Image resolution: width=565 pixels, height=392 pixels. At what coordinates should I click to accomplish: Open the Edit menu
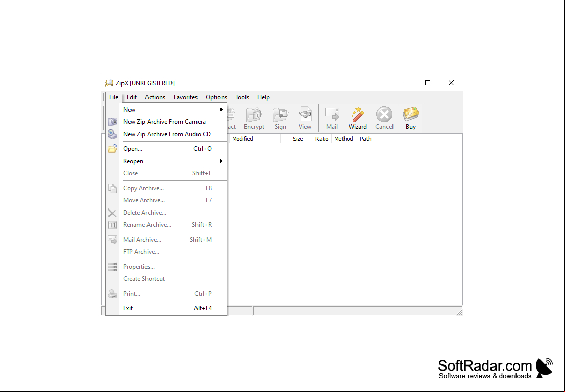tap(132, 97)
